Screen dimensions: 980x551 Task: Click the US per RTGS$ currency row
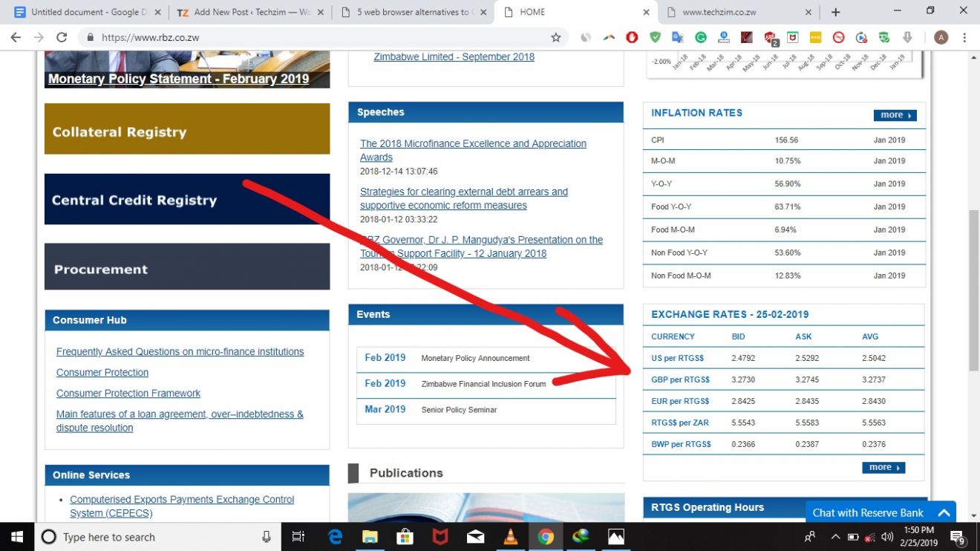point(784,358)
